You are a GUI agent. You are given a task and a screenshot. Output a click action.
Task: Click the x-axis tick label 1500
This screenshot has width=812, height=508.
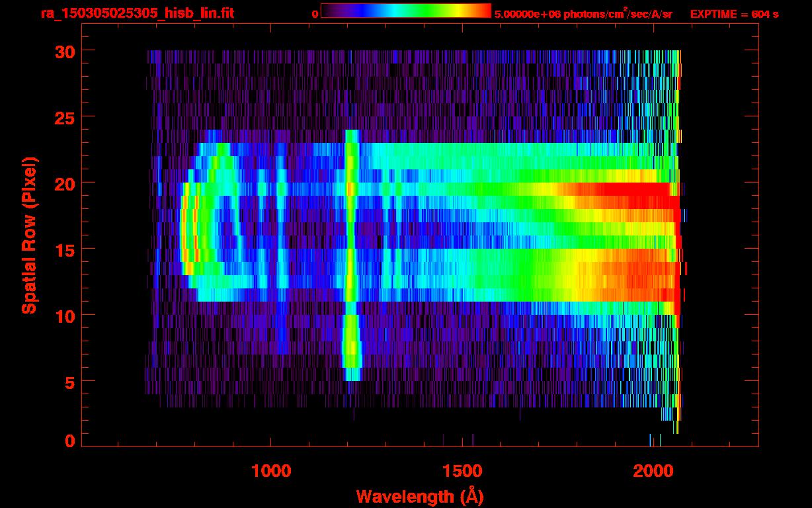[x=462, y=471]
